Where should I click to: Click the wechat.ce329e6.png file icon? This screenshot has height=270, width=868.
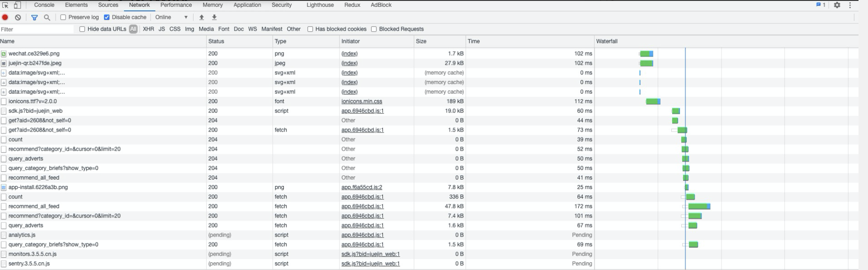point(4,54)
